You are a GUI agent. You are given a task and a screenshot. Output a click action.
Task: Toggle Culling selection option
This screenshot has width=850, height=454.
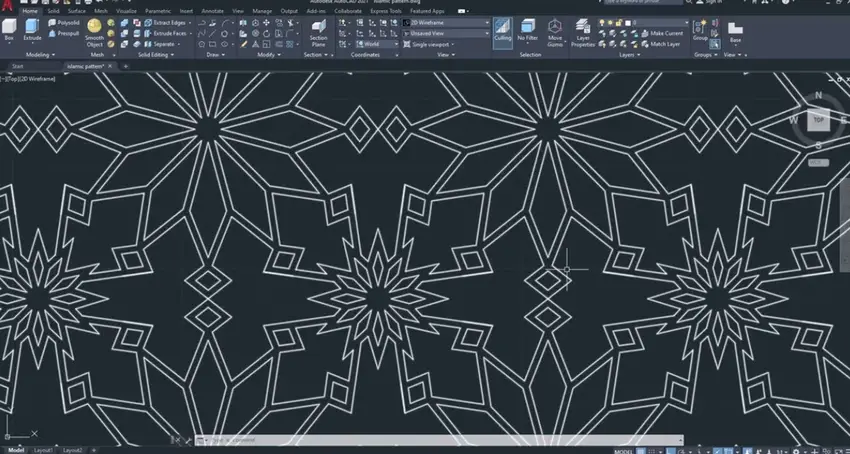(x=503, y=32)
